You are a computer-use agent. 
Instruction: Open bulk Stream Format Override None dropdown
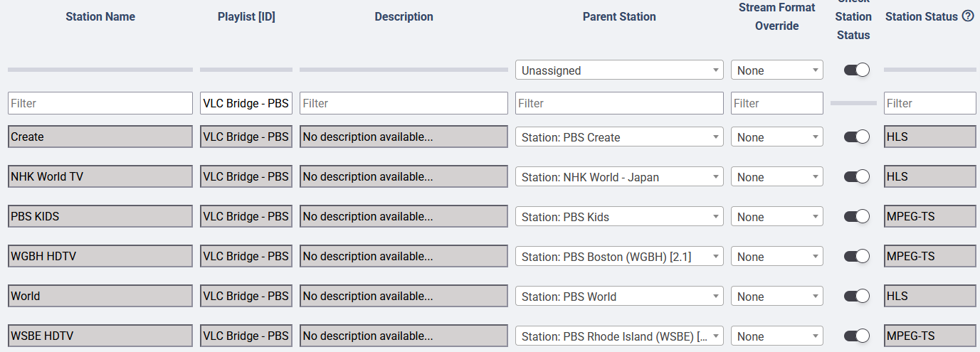pos(776,70)
